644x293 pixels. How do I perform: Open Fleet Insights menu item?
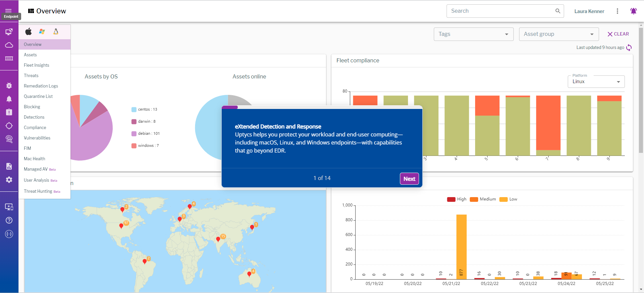[45, 65]
